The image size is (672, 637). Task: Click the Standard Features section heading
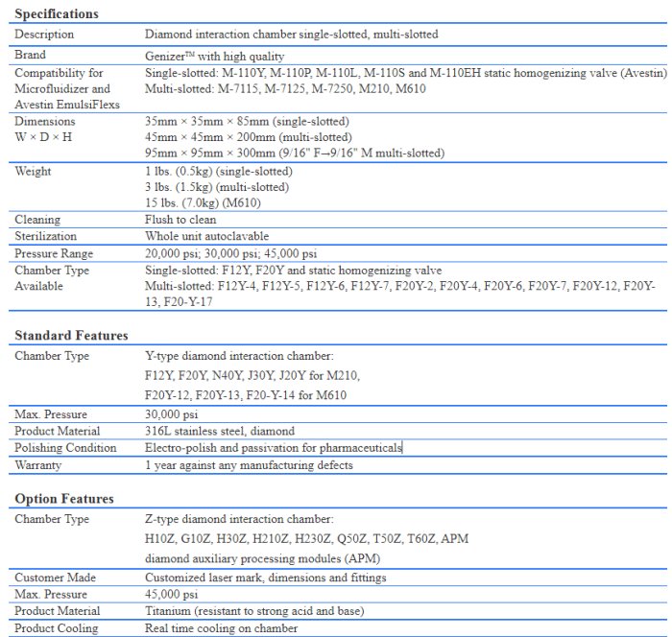[x=71, y=336]
